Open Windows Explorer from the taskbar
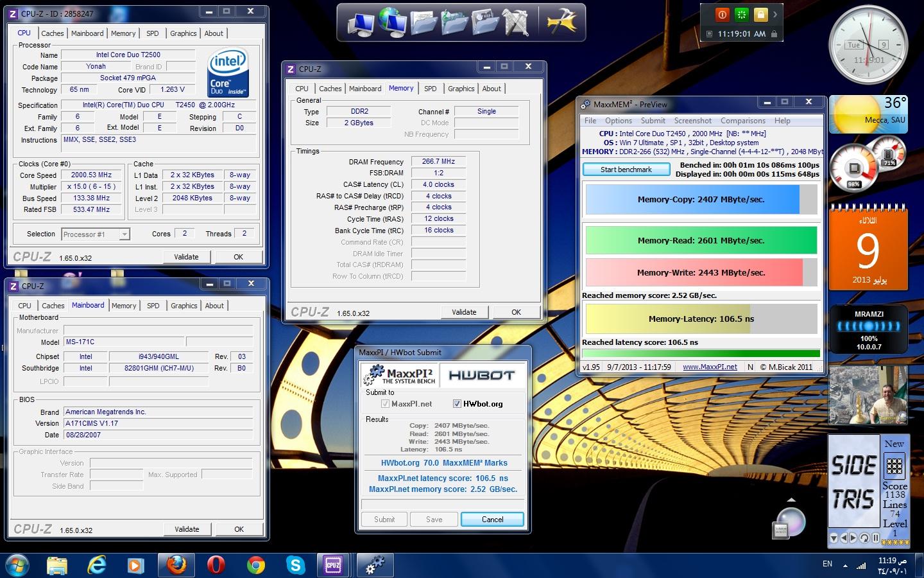The image size is (924, 578). (57, 565)
